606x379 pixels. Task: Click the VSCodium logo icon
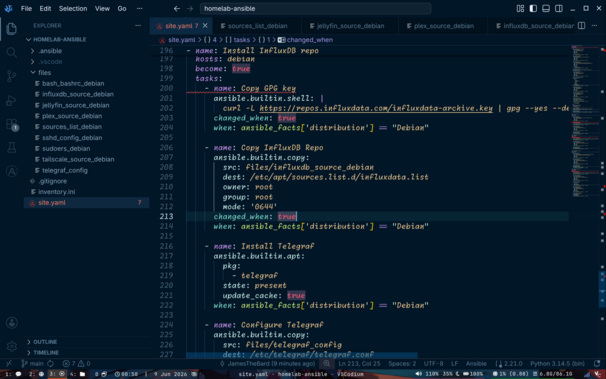[9, 8]
